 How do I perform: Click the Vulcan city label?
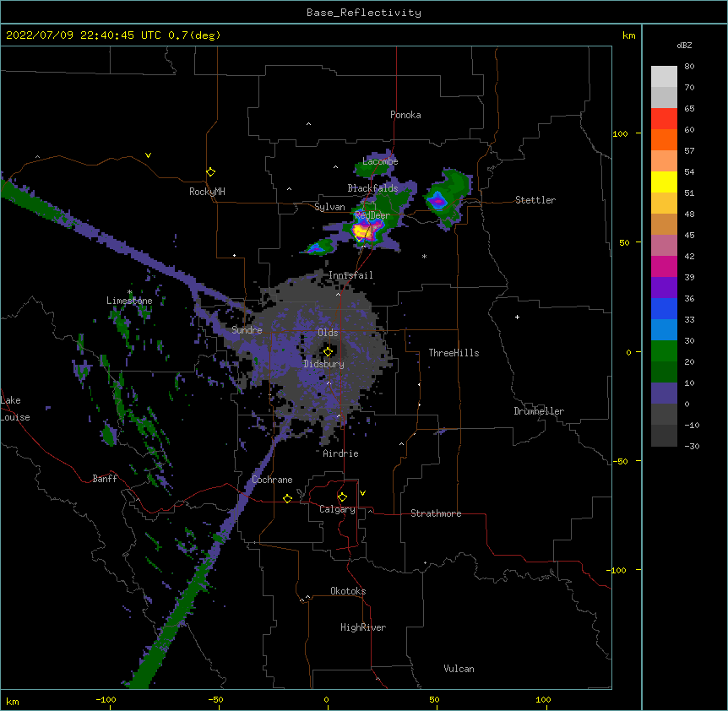pos(459,669)
